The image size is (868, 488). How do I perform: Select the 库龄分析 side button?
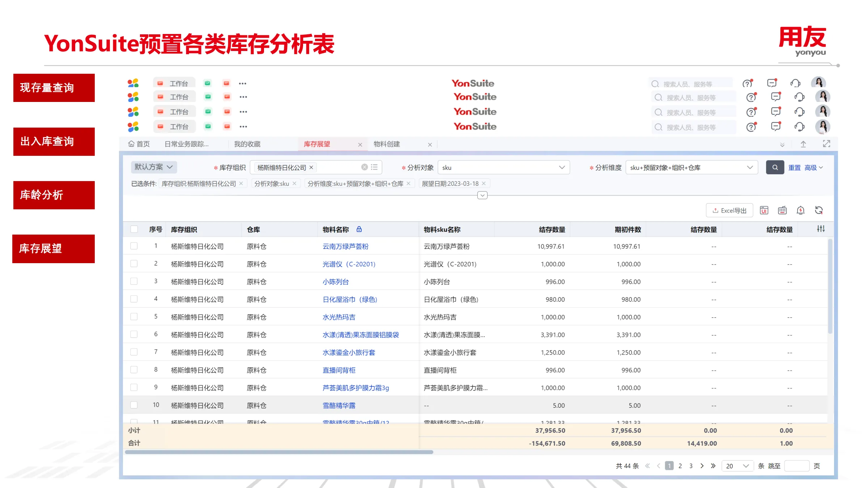click(x=54, y=195)
